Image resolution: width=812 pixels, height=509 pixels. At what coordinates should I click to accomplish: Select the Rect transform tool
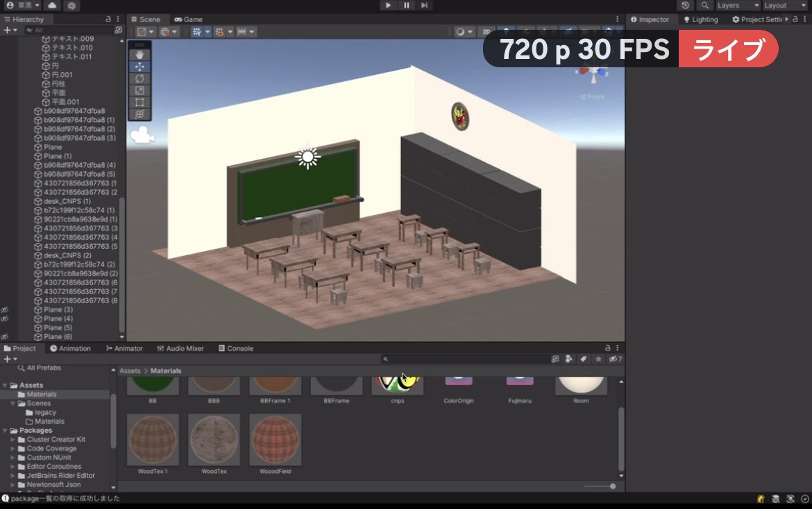pos(139,103)
